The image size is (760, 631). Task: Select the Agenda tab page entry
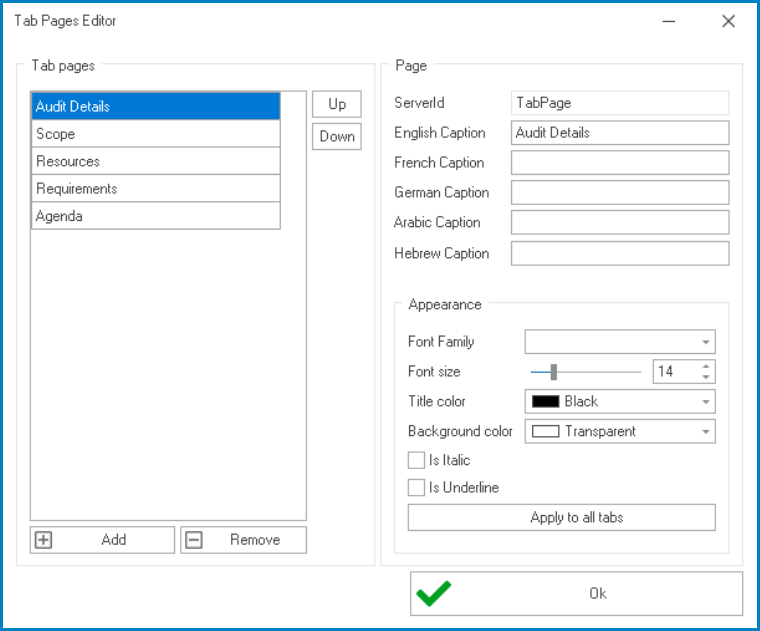tap(156, 216)
